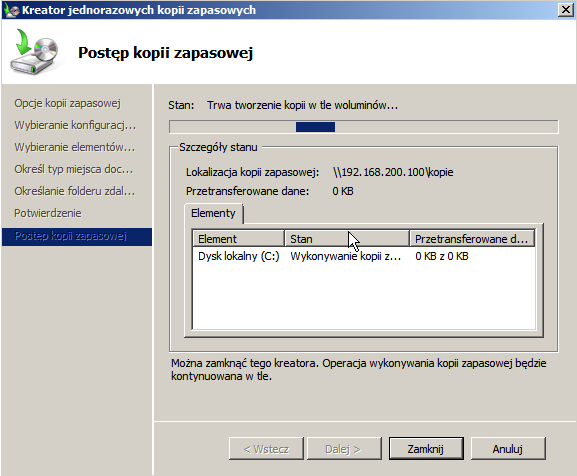Click the Anuluj button
The width and height of the screenshot is (577, 476).
(x=508, y=448)
